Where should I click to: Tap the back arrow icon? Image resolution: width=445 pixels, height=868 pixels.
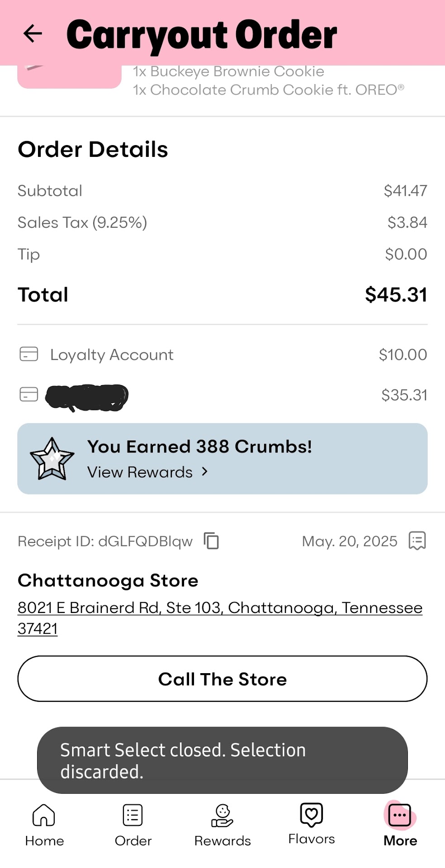pos(33,33)
